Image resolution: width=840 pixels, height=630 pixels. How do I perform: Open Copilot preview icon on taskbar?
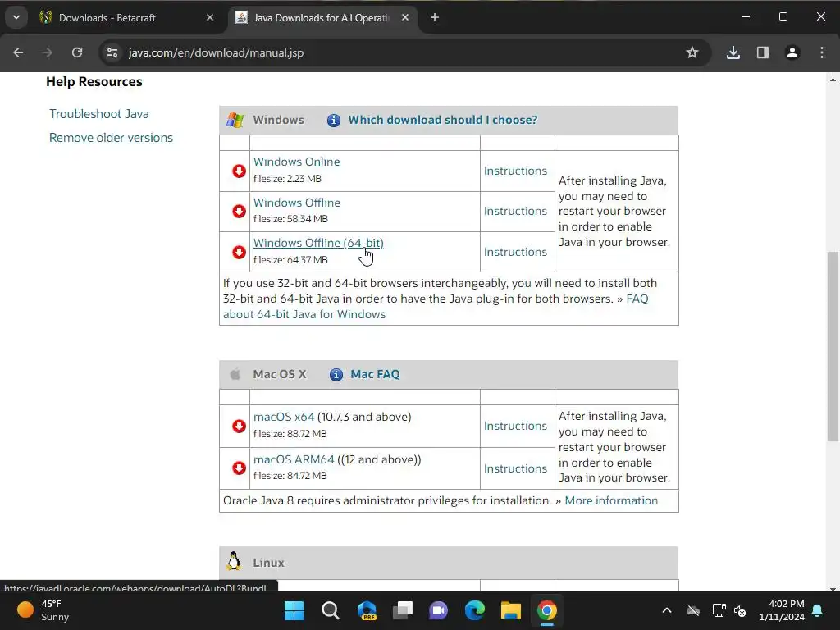[367, 610]
